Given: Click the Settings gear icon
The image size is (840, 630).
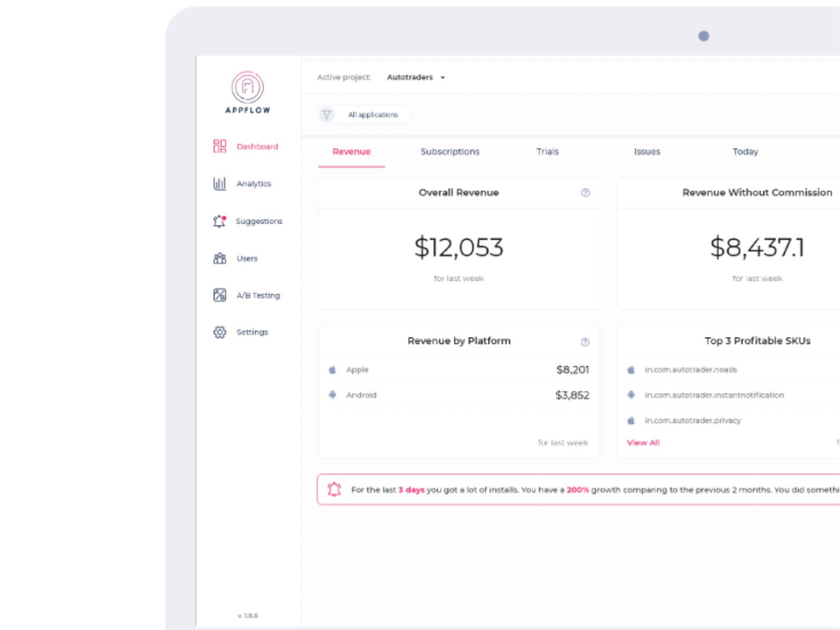Looking at the screenshot, I should pos(220,332).
